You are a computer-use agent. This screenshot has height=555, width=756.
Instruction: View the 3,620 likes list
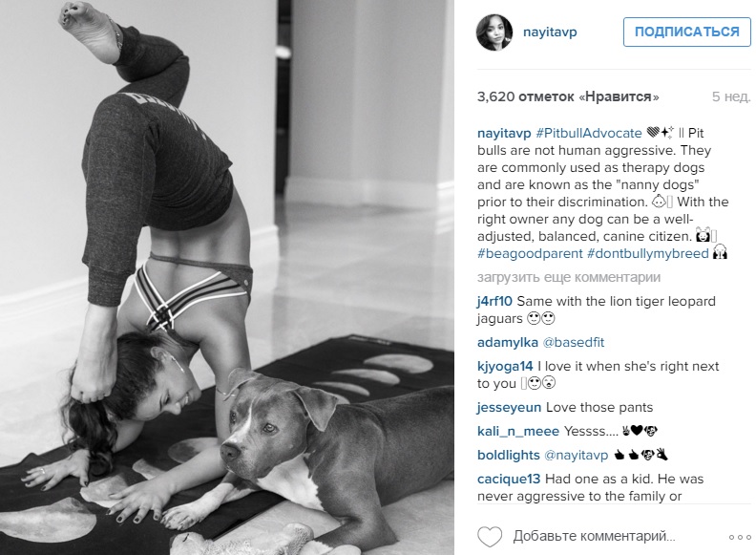(568, 96)
